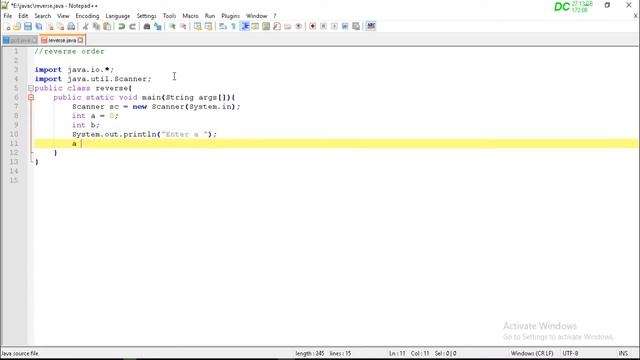This screenshot has height=360, width=640.
Task: Open User Defined Language icon
Action: pyautogui.click(x=255, y=27)
